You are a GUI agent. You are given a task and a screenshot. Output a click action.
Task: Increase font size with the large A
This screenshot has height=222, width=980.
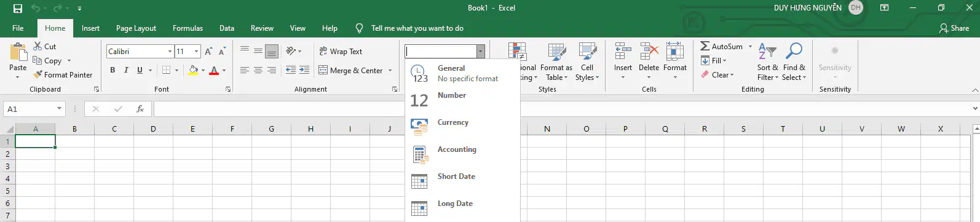[208, 52]
